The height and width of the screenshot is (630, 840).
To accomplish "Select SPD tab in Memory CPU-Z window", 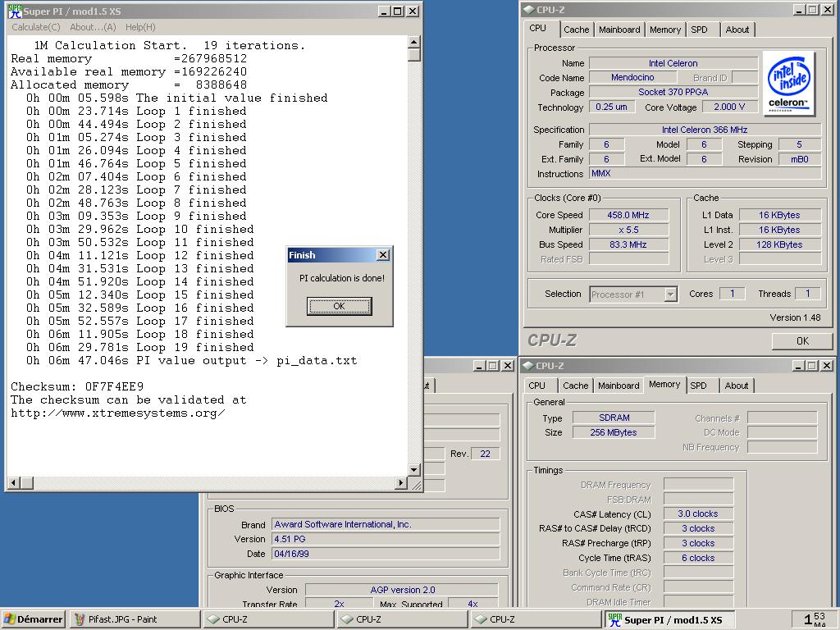I will click(x=699, y=386).
